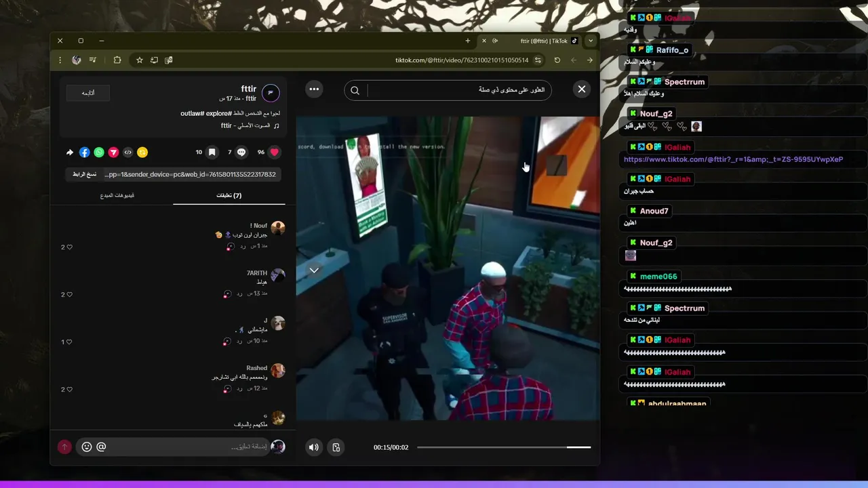Reply to the Rashed comment
868x488 pixels.
(239, 389)
